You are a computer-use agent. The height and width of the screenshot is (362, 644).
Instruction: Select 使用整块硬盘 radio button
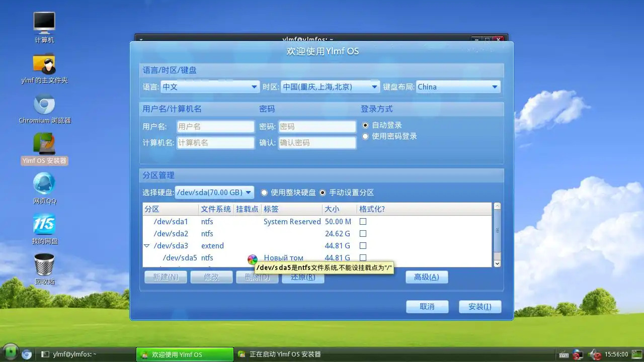[264, 193]
